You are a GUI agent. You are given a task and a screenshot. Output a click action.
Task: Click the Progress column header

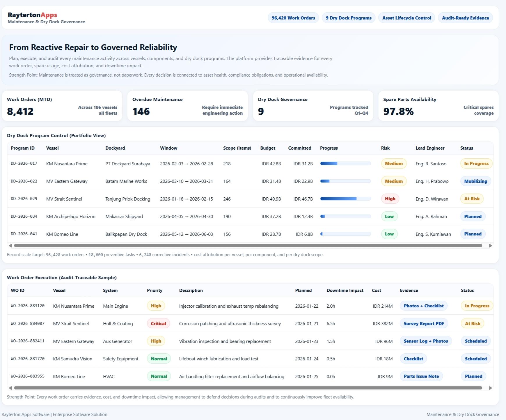tap(329, 148)
